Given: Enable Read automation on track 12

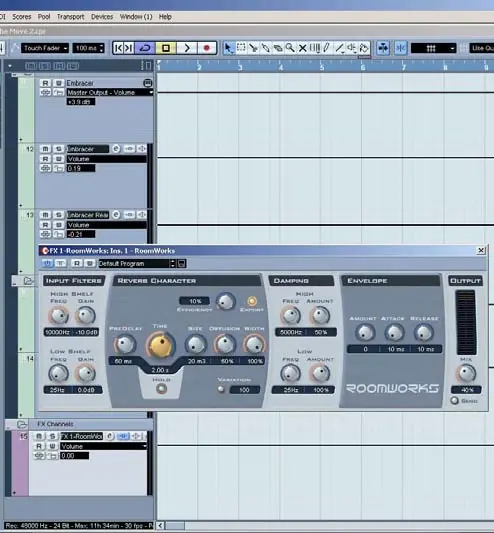Looking at the screenshot, I should pyautogui.click(x=45, y=159).
